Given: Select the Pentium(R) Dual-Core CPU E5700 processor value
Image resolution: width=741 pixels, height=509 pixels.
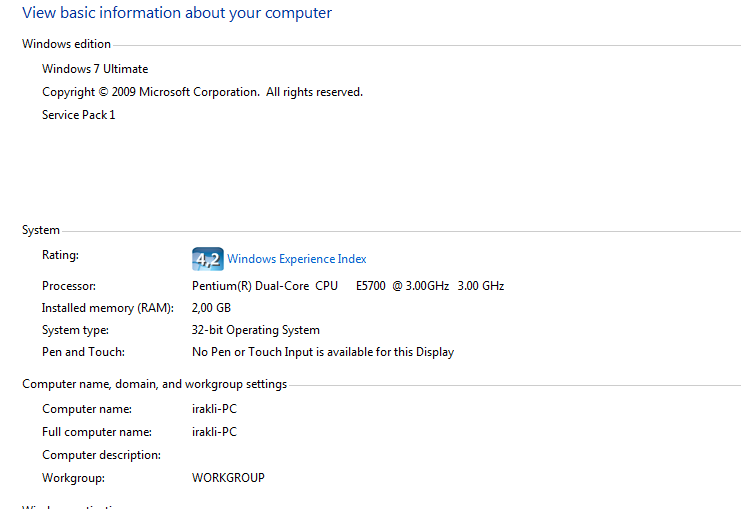Looking at the screenshot, I should (348, 286).
